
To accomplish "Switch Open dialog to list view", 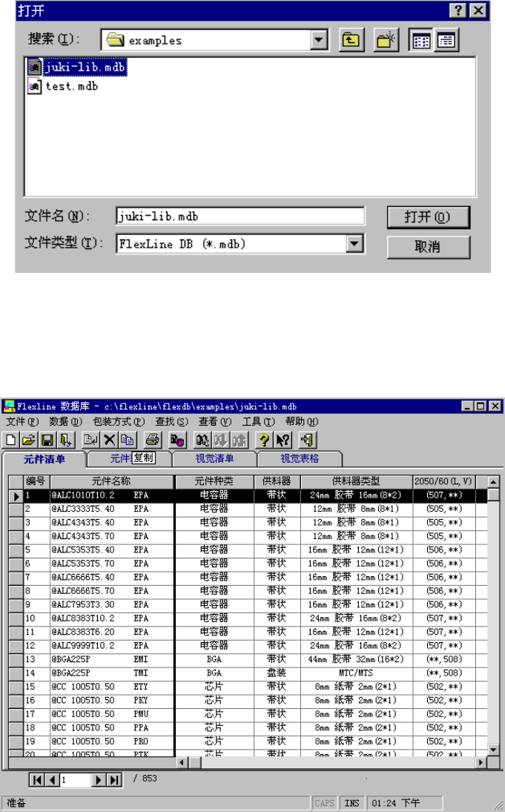I will pyautogui.click(x=421, y=40).
